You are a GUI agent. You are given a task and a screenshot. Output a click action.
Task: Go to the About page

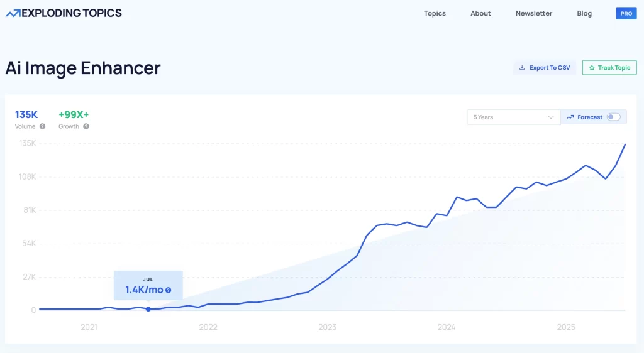tap(480, 13)
